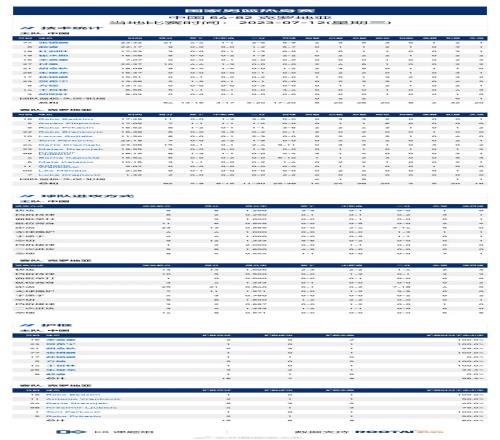
Task: Click the first column header of the middle section's upper table
Action: click(x=28, y=206)
